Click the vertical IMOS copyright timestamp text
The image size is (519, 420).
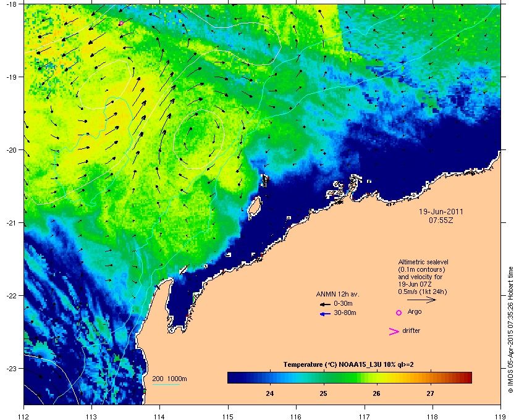point(510,331)
